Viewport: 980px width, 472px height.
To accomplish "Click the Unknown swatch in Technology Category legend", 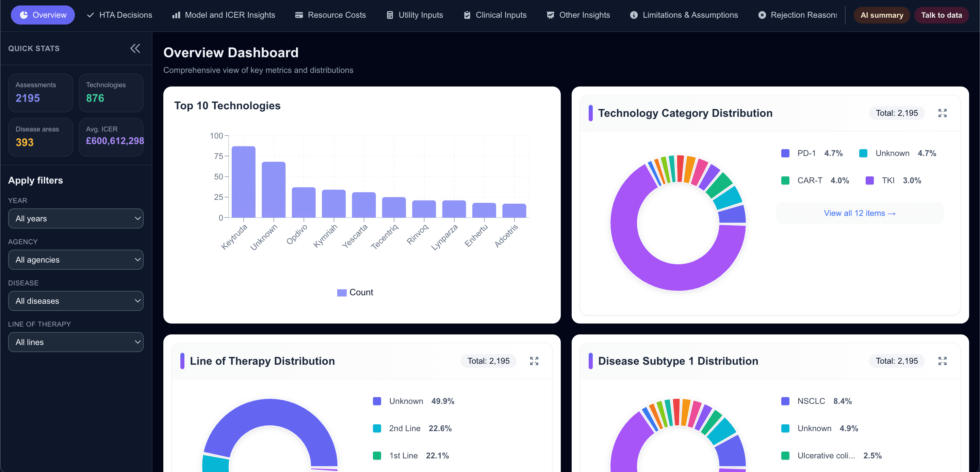I will coord(863,153).
